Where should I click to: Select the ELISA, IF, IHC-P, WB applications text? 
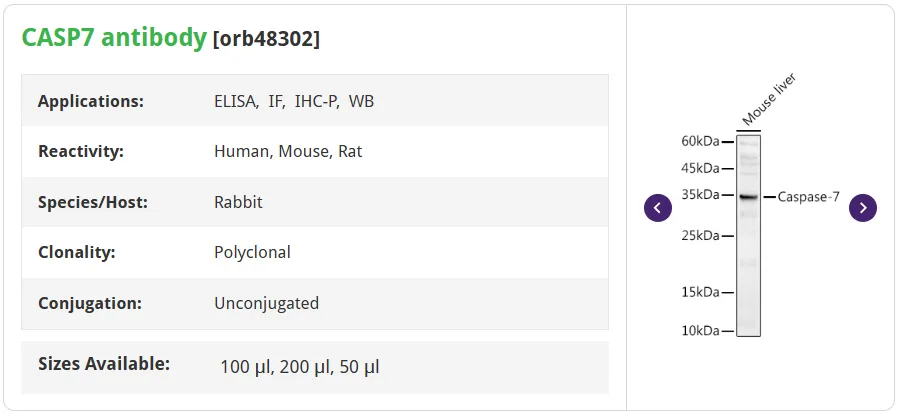[x=294, y=101]
